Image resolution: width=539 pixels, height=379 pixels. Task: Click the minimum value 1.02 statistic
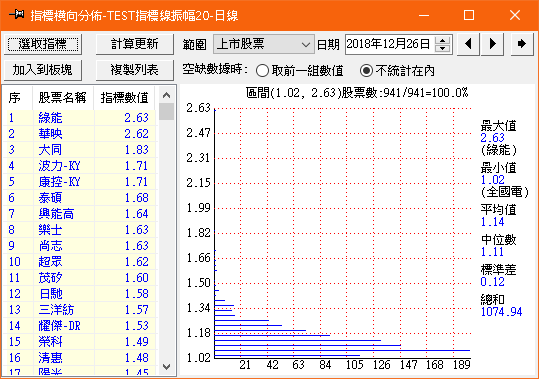point(492,180)
